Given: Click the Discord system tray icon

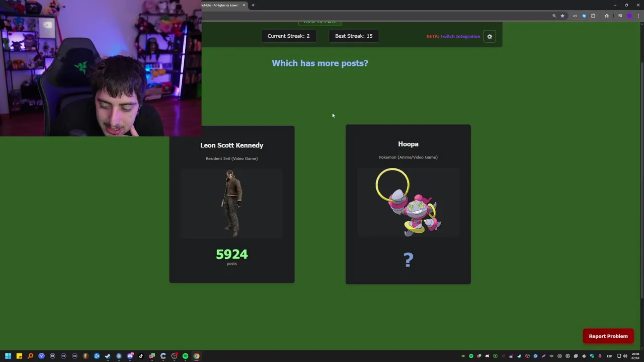Looking at the screenshot, I should click(x=488, y=356).
